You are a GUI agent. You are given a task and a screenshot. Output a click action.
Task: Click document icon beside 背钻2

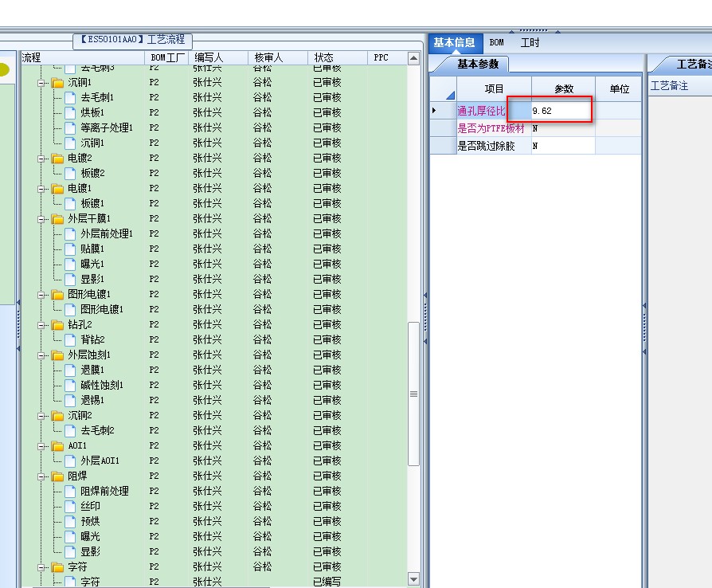pyautogui.click(x=70, y=339)
